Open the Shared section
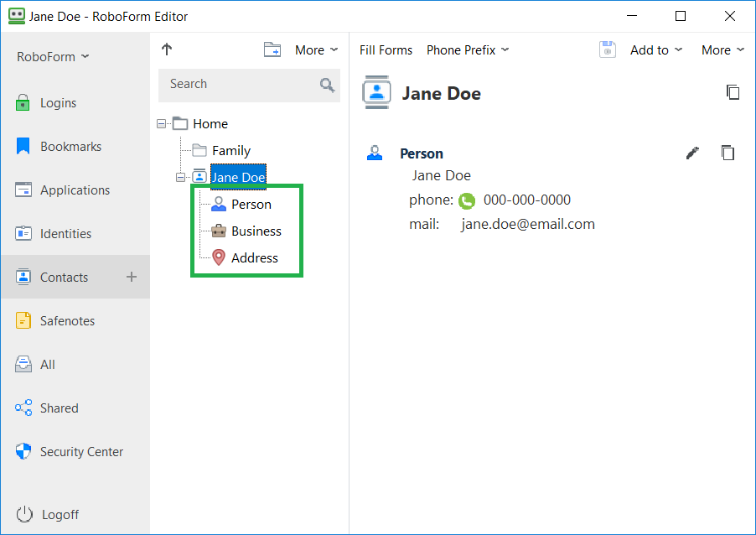 (75, 408)
